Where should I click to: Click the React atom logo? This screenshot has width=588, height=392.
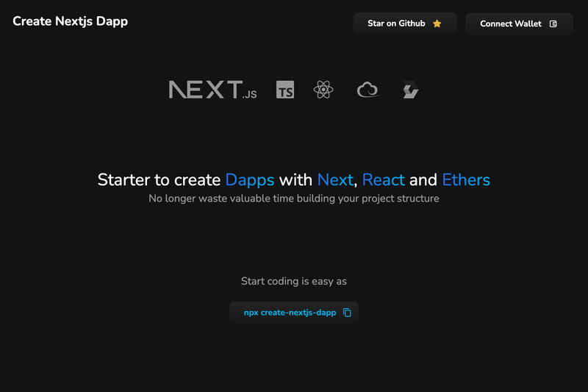[323, 90]
